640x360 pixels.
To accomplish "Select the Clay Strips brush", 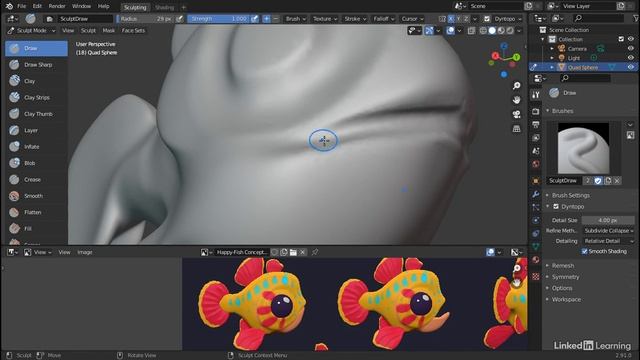I will pyautogui.click(x=36, y=97).
